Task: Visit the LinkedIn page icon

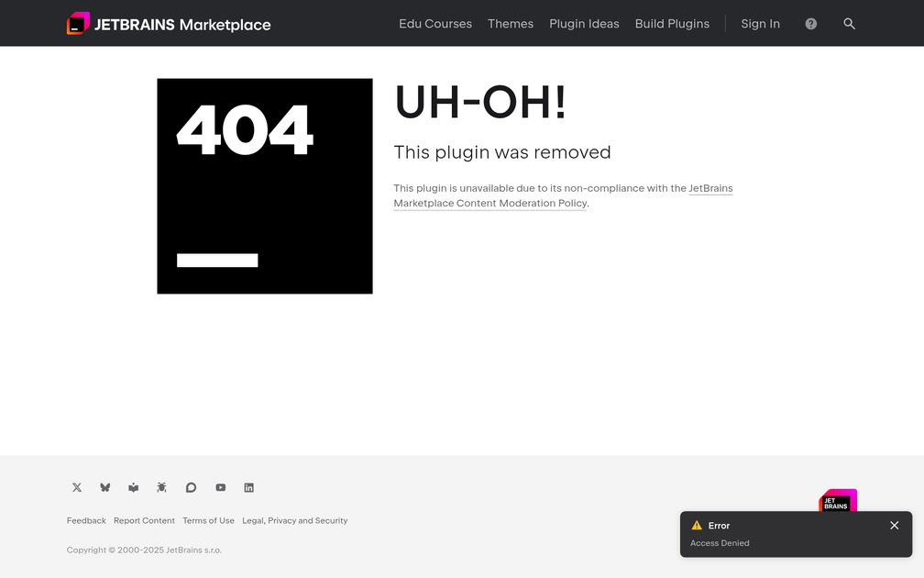Action: tap(248, 487)
